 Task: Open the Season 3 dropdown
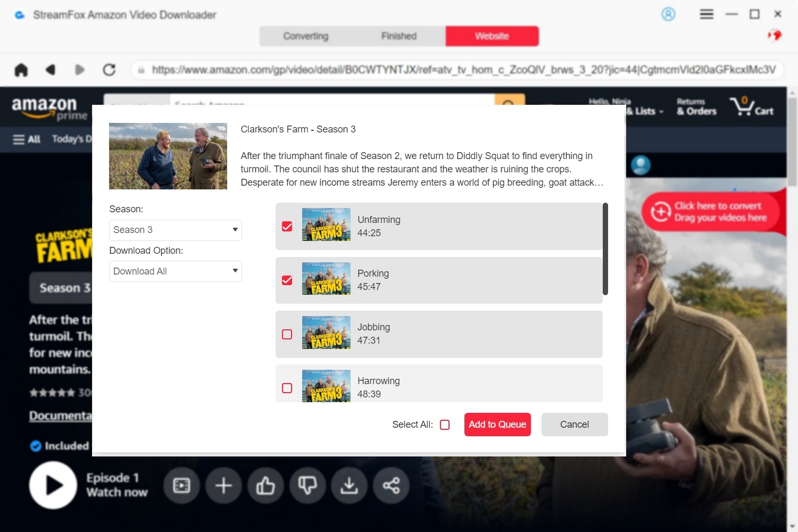(x=176, y=230)
